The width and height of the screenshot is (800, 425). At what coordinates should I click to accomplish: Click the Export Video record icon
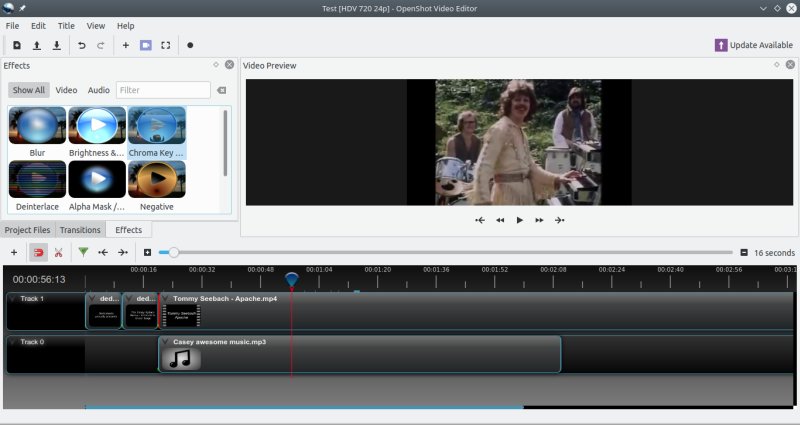point(190,45)
